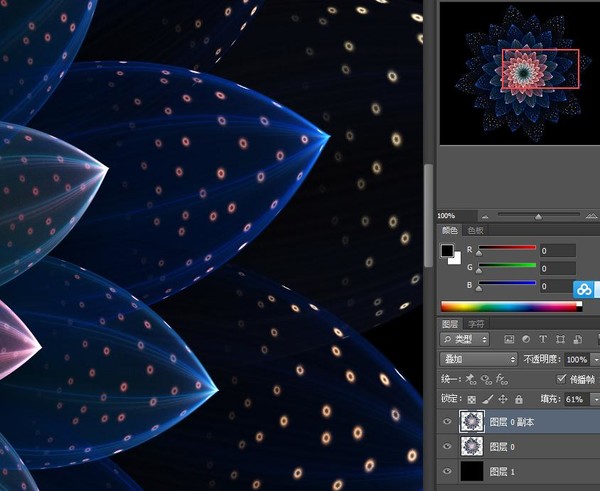Screen dimensions: 600x491
Task: Click the B value input field
Action: [x=557, y=286]
